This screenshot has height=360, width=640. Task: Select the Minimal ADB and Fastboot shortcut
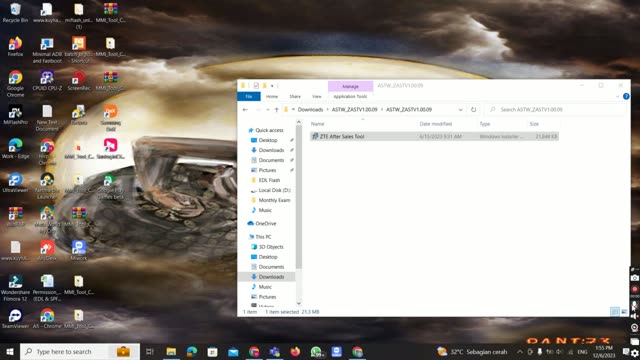pyautogui.click(x=47, y=50)
